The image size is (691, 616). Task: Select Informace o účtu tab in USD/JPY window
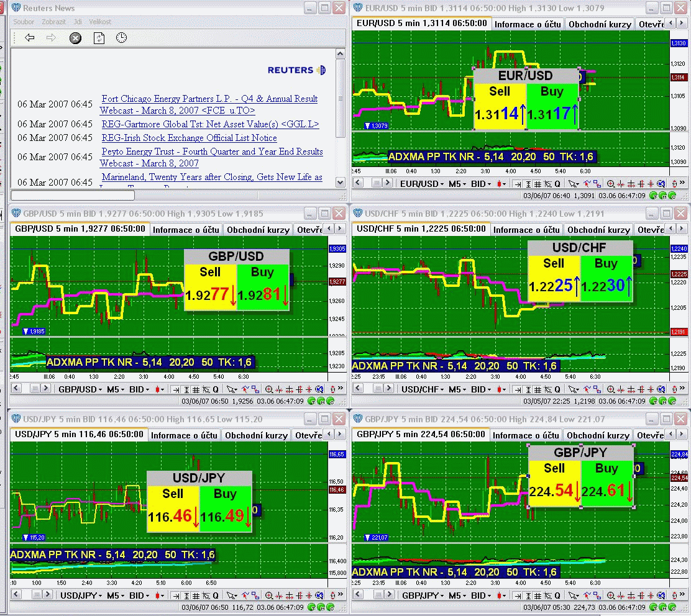184,435
